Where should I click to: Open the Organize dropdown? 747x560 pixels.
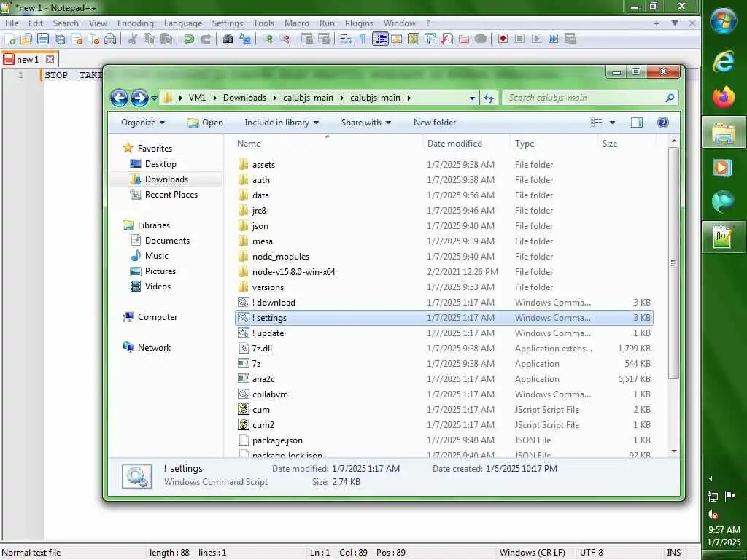tap(143, 122)
